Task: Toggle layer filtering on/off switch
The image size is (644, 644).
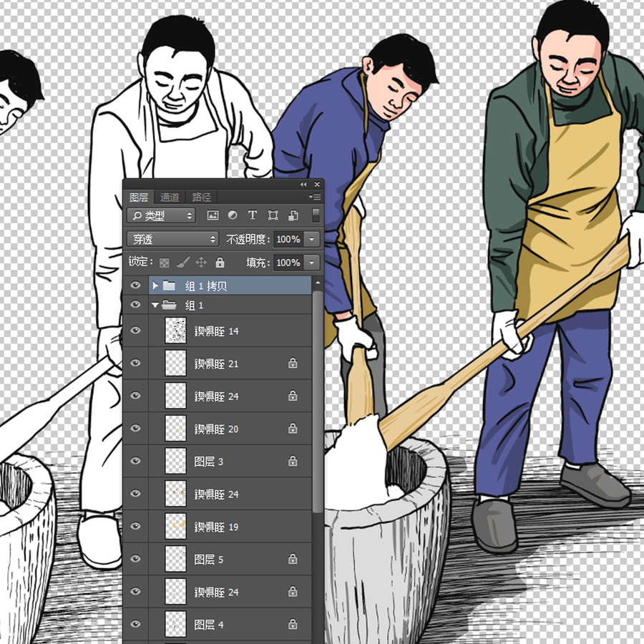Action: click(316, 215)
